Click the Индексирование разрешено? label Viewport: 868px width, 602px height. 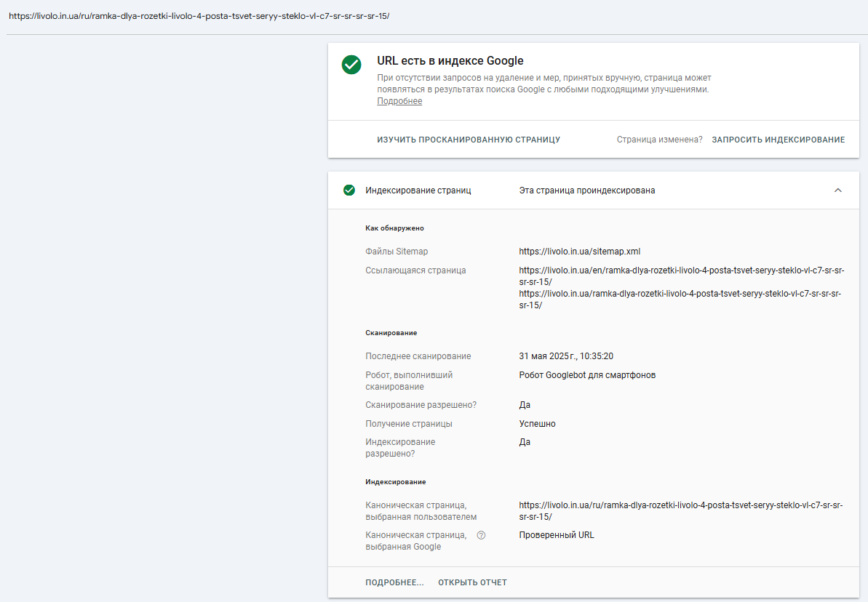tap(400, 448)
